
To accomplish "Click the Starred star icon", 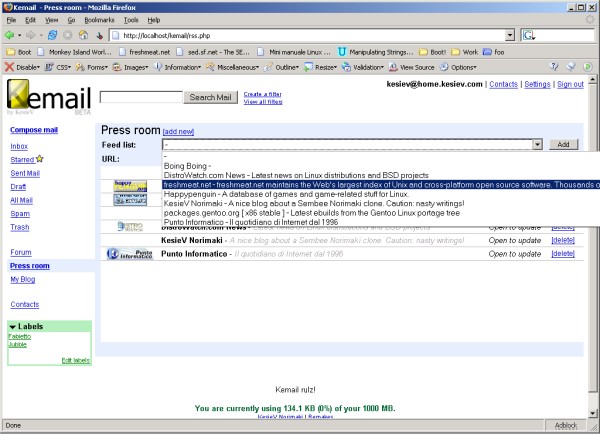I will tap(39, 158).
